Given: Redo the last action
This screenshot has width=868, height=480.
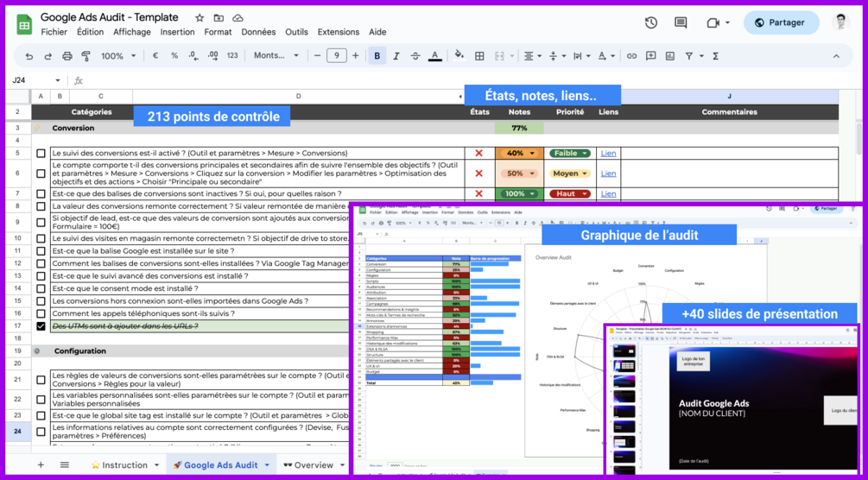Looking at the screenshot, I should [48, 56].
